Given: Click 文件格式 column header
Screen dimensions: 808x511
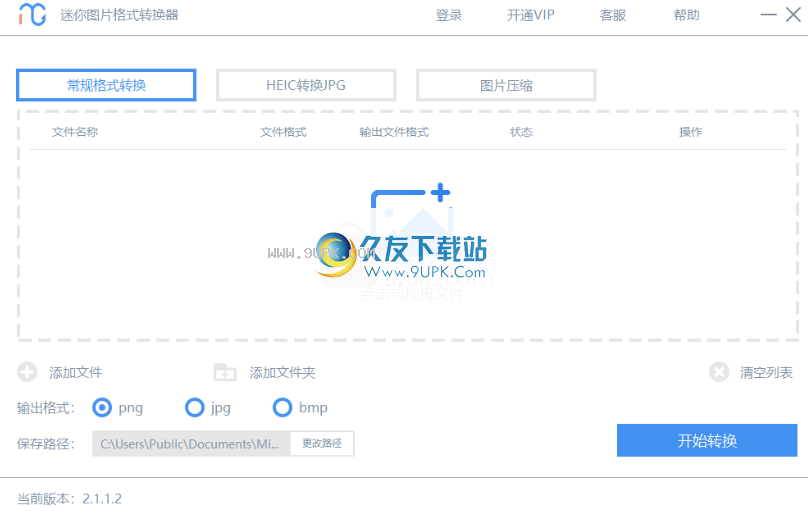Looking at the screenshot, I should (283, 132).
